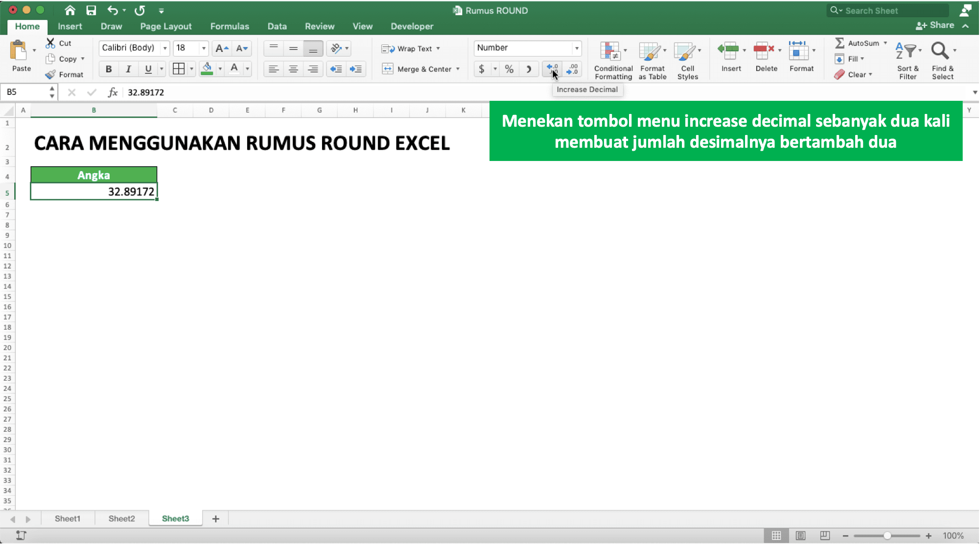Click the Increase Font Size icon
Screen dimensions: 980x544
pos(222,48)
